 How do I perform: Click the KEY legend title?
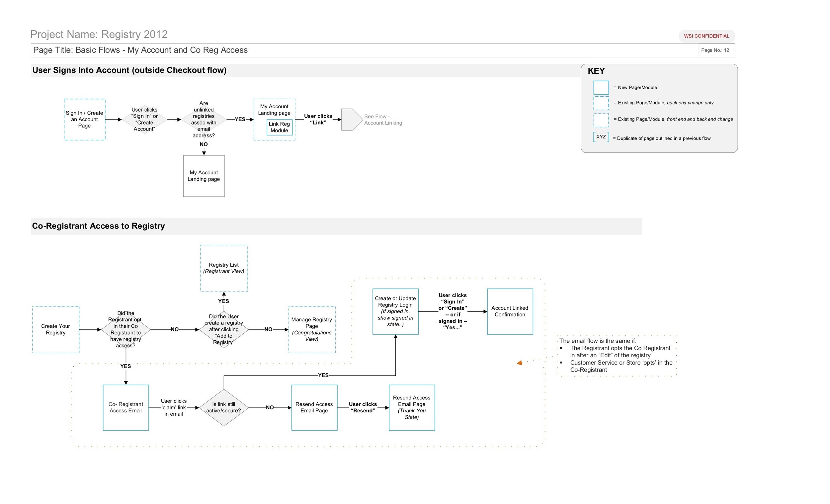596,71
